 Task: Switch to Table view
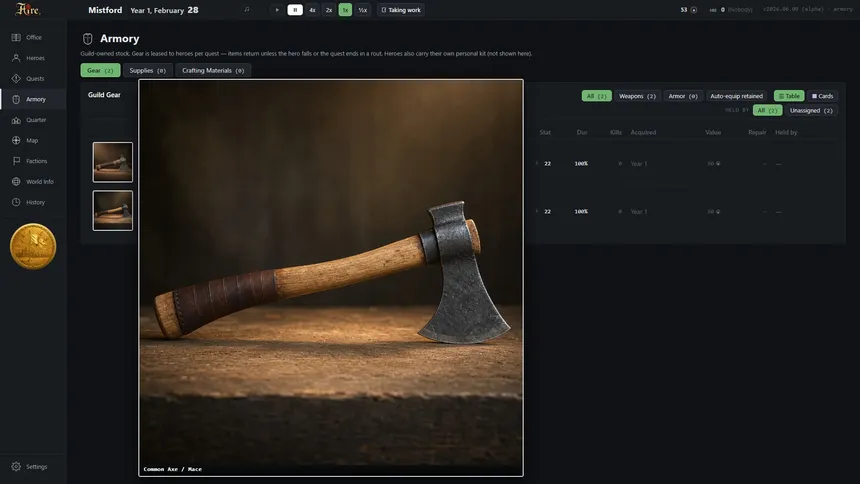coord(789,96)
